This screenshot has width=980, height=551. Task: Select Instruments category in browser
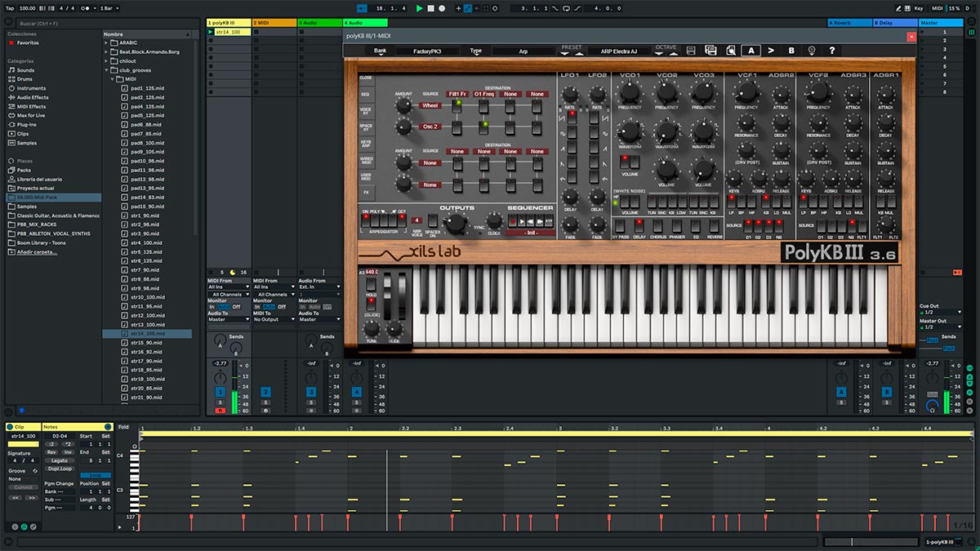tap(31, 88)
